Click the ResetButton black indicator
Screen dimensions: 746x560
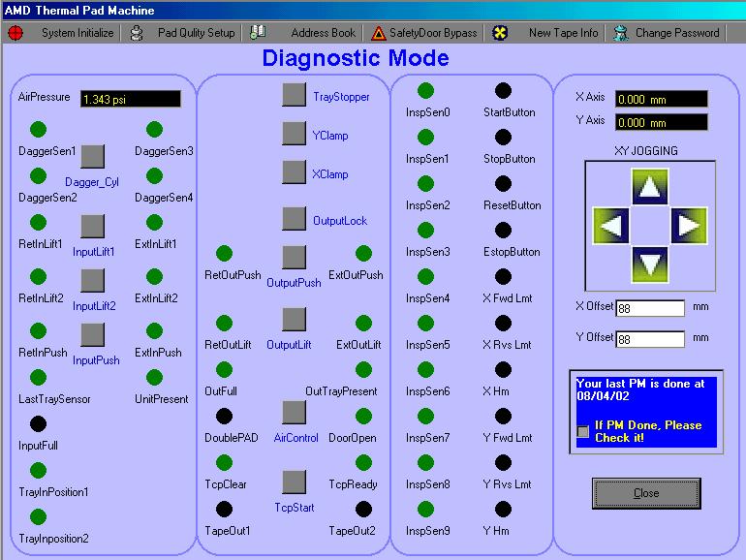(x=503, y=183)
